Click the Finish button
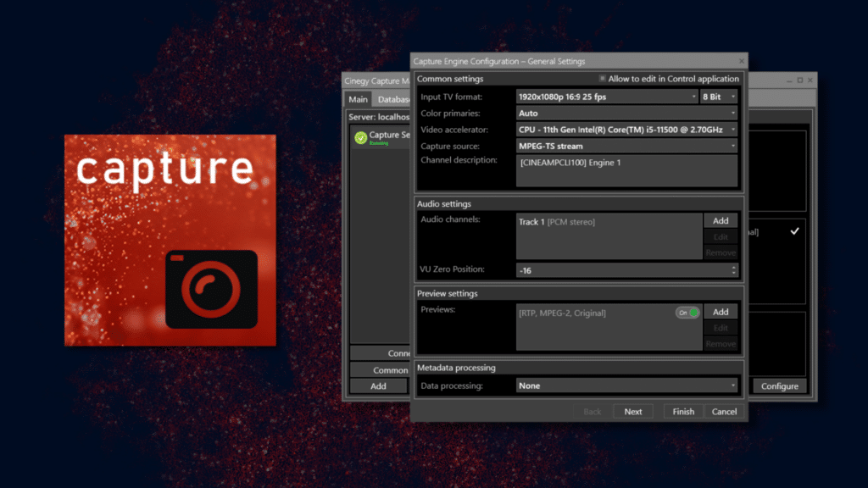The image size is (868, 488). coord(683,412)
